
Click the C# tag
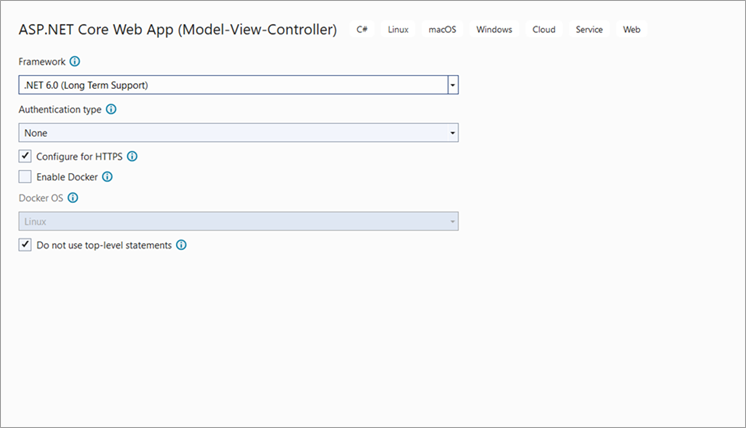coord(362,30)
